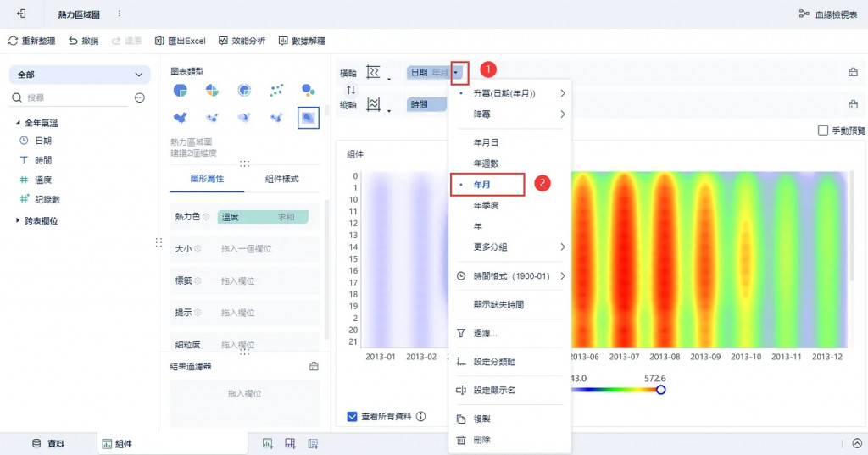Click the field options icon beside search
The image size is (868, 455).
point(140,97)
